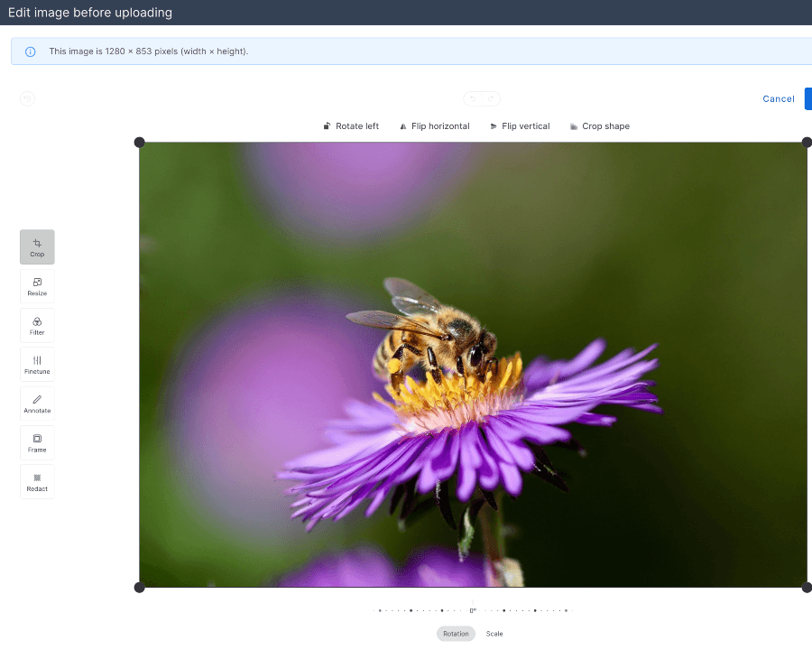Select the Annotate tool
812x650 pixels.
pyautogui.click(x=37, y=404)
